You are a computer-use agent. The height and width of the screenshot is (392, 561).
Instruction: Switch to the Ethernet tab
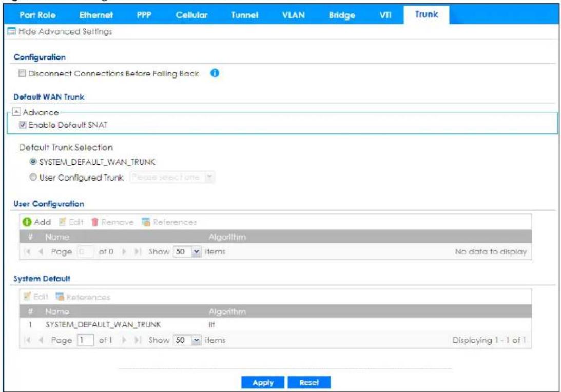96,15
